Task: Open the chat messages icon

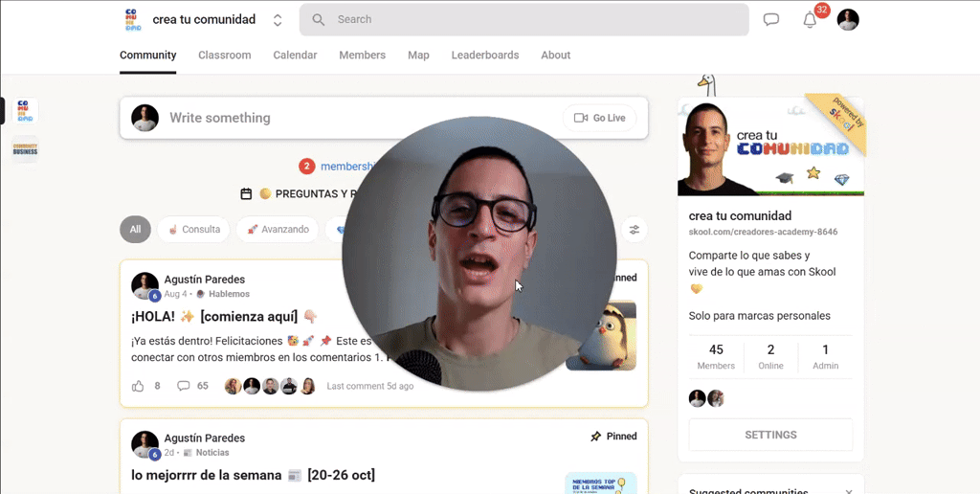Action: (x=771, y=20)
